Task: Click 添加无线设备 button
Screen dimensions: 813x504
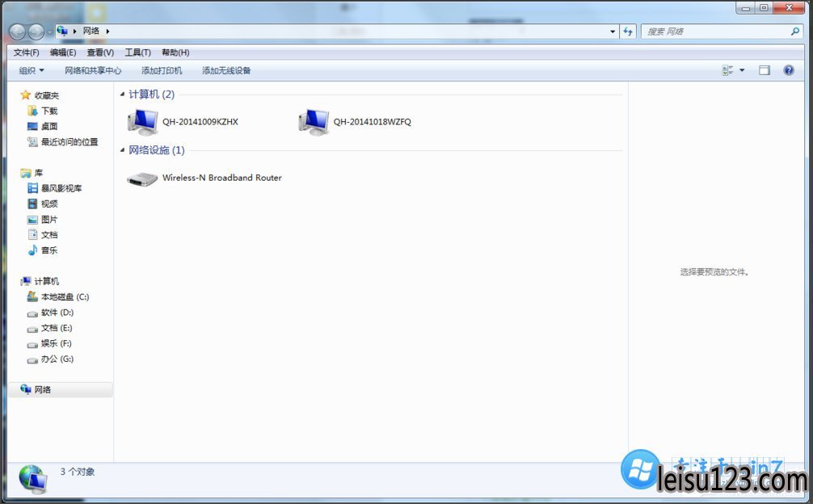Action: click(x=226, y=70)
